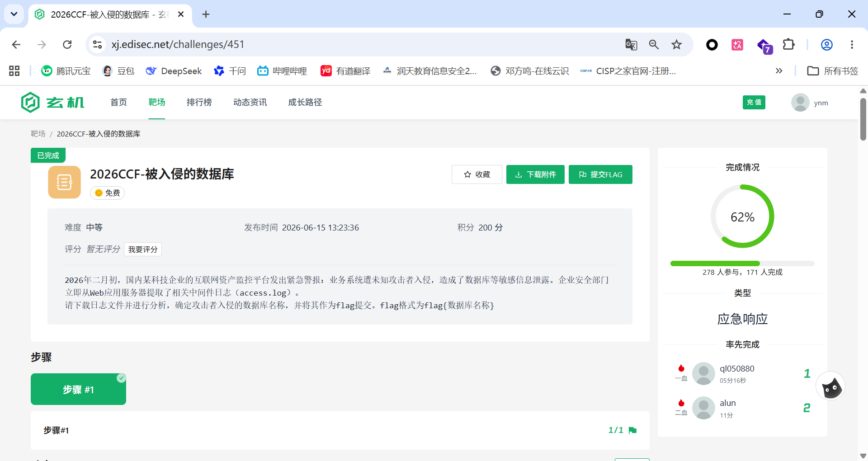
Task: Click the 已完成 status badge
Action: pos(48,155)
